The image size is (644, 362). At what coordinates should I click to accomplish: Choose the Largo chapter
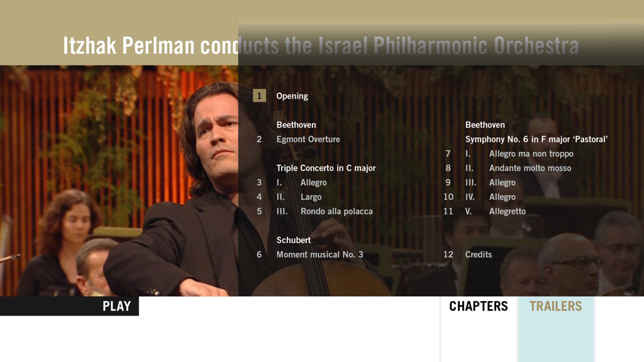tap(311, 197)
